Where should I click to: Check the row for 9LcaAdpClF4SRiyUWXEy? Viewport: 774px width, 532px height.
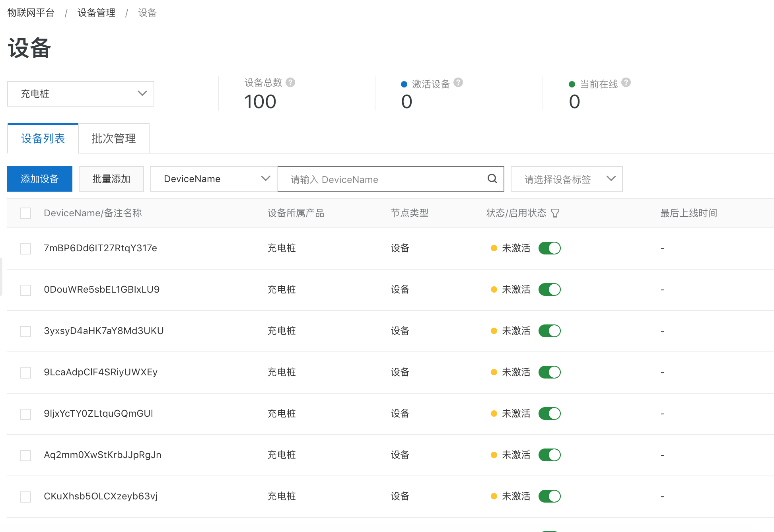pyautogui.click(x=25, y=373)
